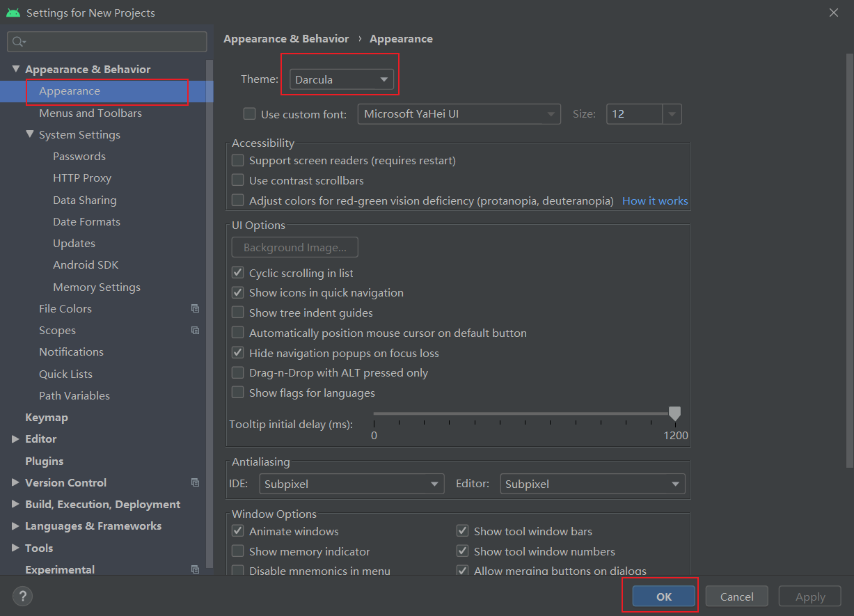Click the tooltip initial delay slider handle
854x616 pixels.
(674, 414)
